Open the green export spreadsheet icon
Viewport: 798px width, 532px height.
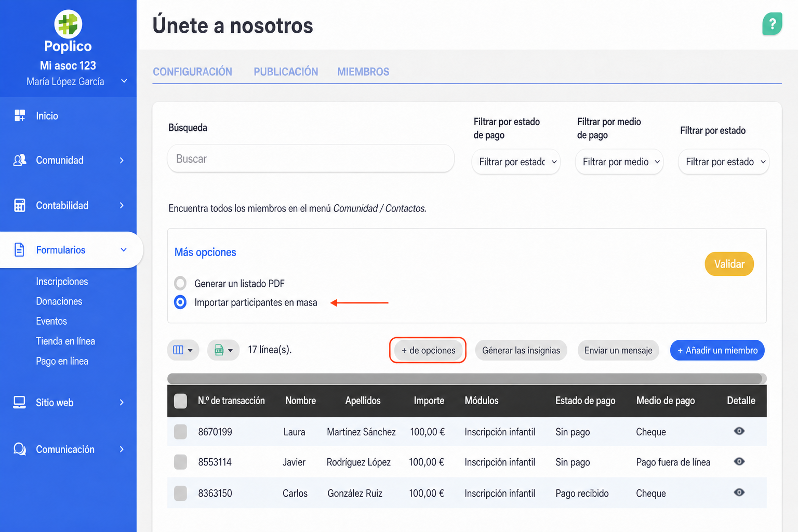[223, 350]
